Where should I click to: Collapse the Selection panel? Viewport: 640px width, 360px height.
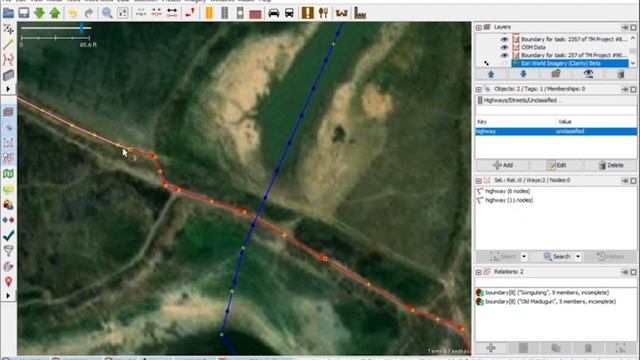click(x=479, y=180)
